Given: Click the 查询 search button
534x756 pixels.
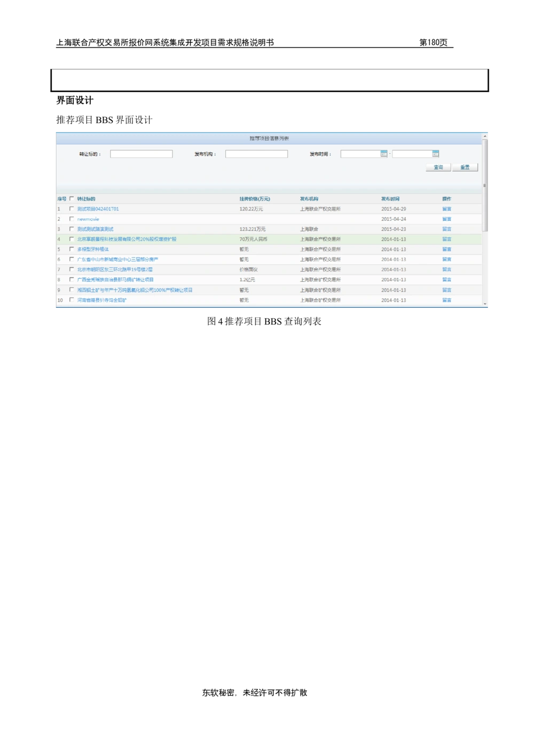Looking at the screenshot, I should [438, 167].
